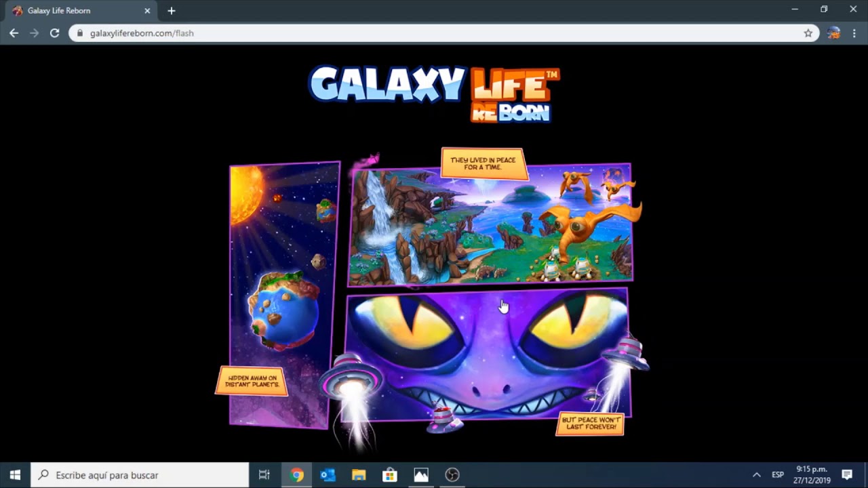Open Microsoft Store from the taskbar
Image resolution: width=868 pixels, height=488 pixels.
390,475
